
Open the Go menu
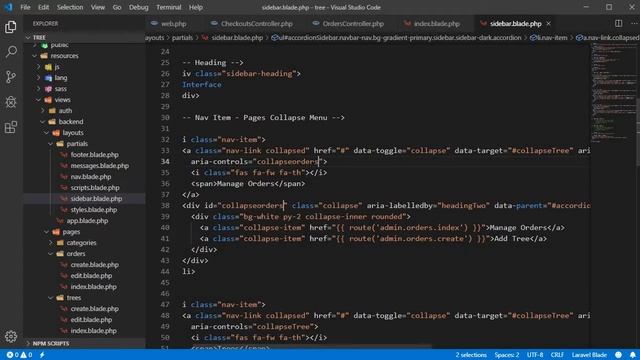click(x=117, y=7)
